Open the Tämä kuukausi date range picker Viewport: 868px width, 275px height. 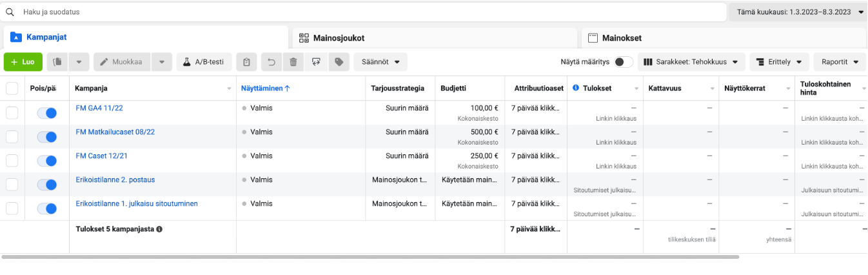coord(798,12)
